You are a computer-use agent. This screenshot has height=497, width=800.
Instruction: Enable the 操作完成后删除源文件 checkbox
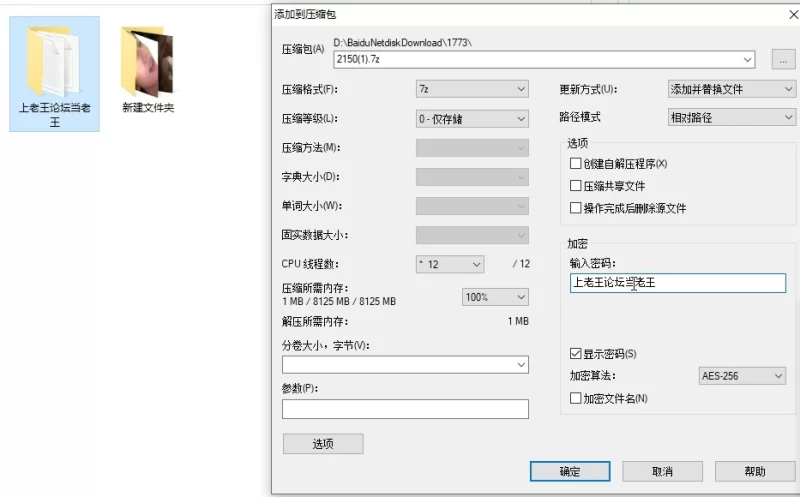click(x=576, y=208)
